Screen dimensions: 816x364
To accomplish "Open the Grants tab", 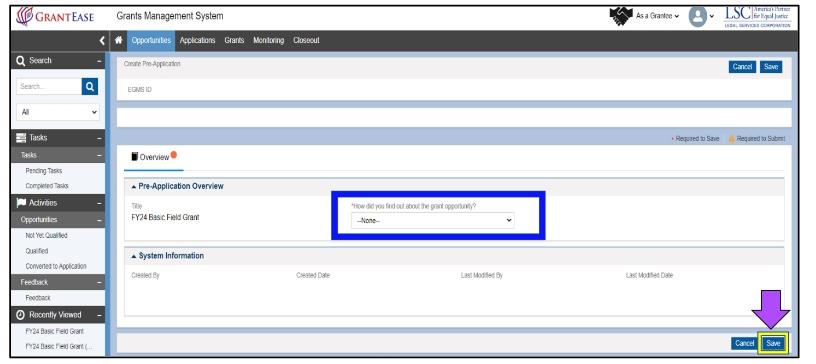I will click(x=234, y=40).
